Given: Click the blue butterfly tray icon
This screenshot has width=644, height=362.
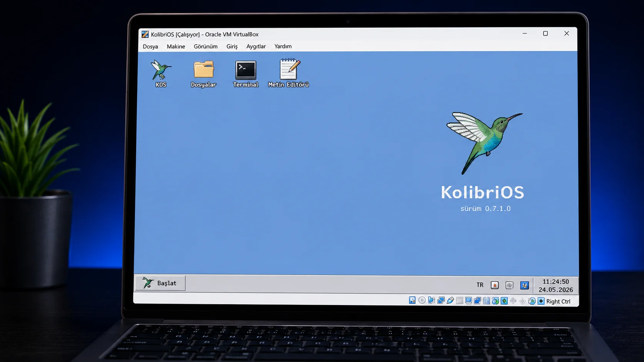Looking at the screenshot, I should click(x=524, y=285).
